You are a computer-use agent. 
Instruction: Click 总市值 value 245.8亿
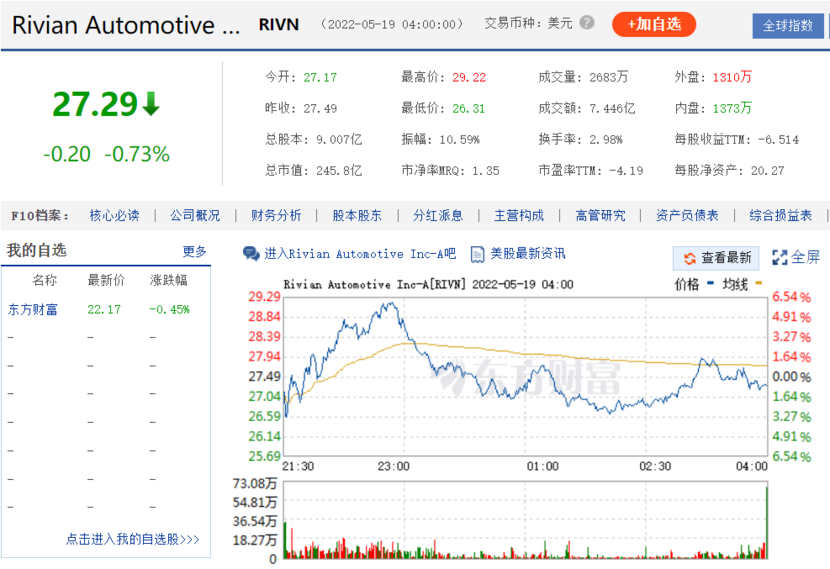(339, 171)
